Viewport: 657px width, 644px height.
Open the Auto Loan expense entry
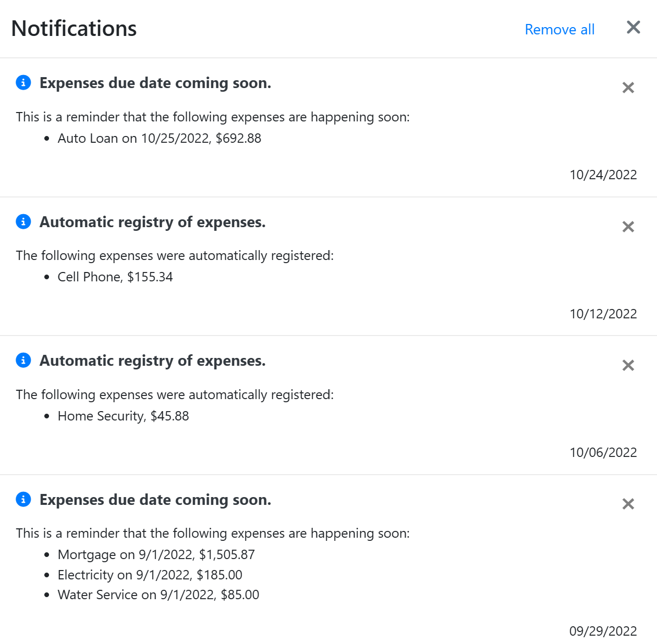(159, 138)
